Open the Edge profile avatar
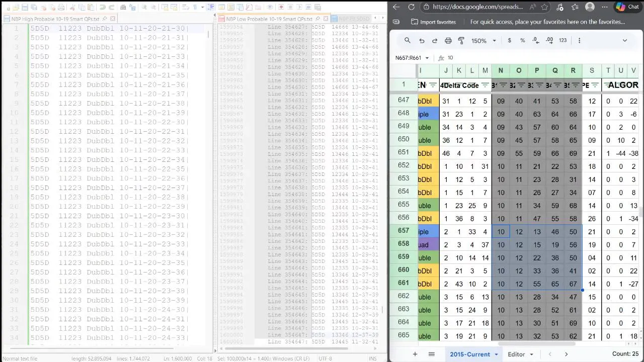Screen dimensions: 644x362 (590, 7)
